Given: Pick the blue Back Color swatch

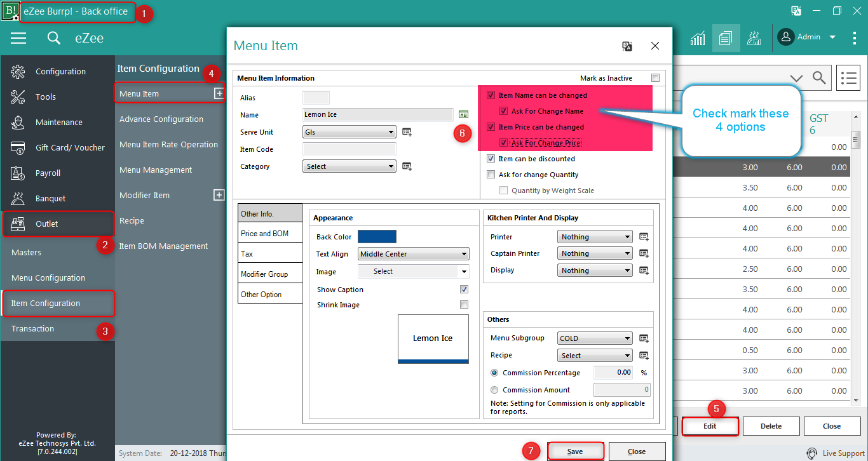Looking at the screenshot, I should coord(377,237).
